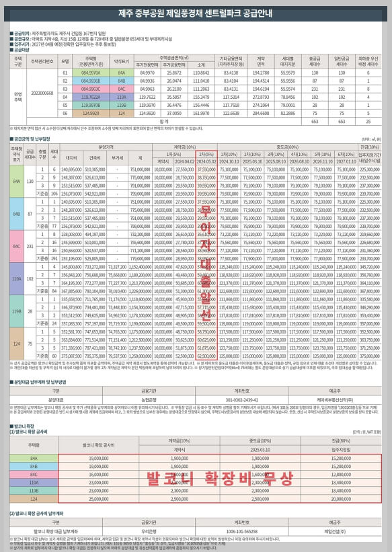Click the '우리은행' financial institution cell
The image size is (392, 552).
(x=149, y=532)
